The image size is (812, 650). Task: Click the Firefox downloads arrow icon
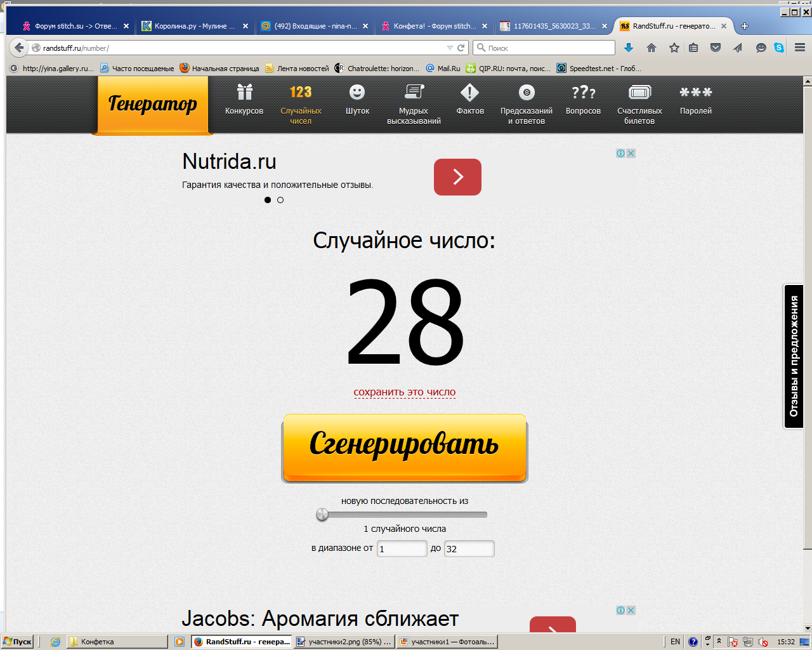[629, 48]
